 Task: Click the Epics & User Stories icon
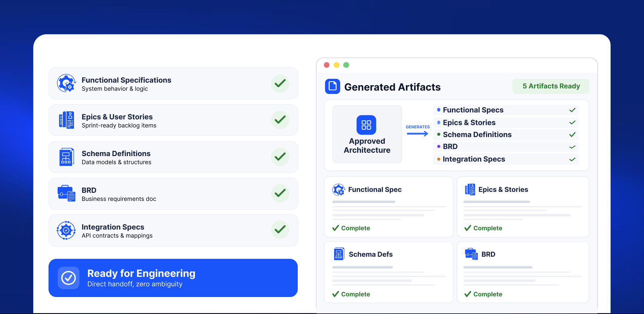click(66, 120)
